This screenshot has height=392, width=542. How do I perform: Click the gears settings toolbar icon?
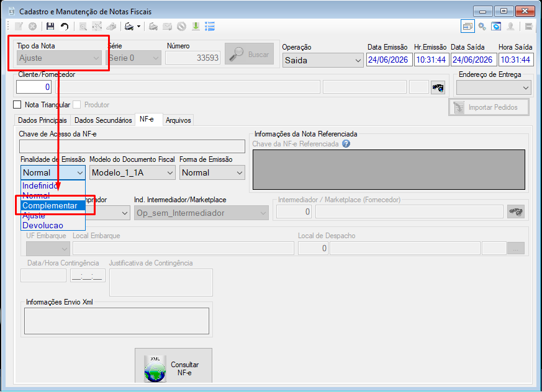tap(482, 26)
